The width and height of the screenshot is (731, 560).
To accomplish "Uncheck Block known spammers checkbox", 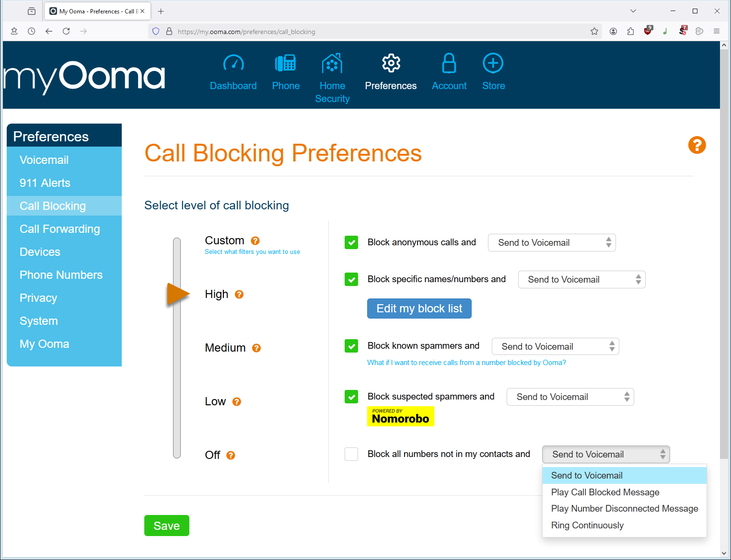I will pyautogui.click(x=351, y=346).
